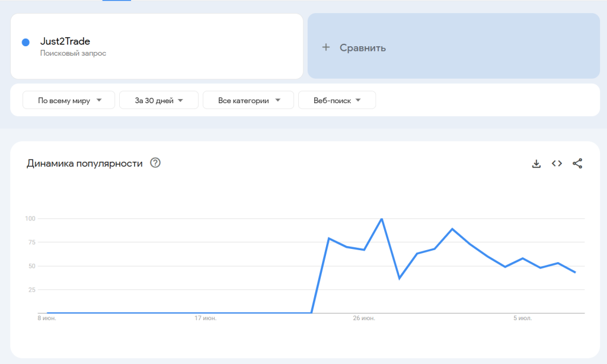Viewport: 607px width, 364px height.
Task: Click the second chart peak near 89
Action: pos(452,229)
